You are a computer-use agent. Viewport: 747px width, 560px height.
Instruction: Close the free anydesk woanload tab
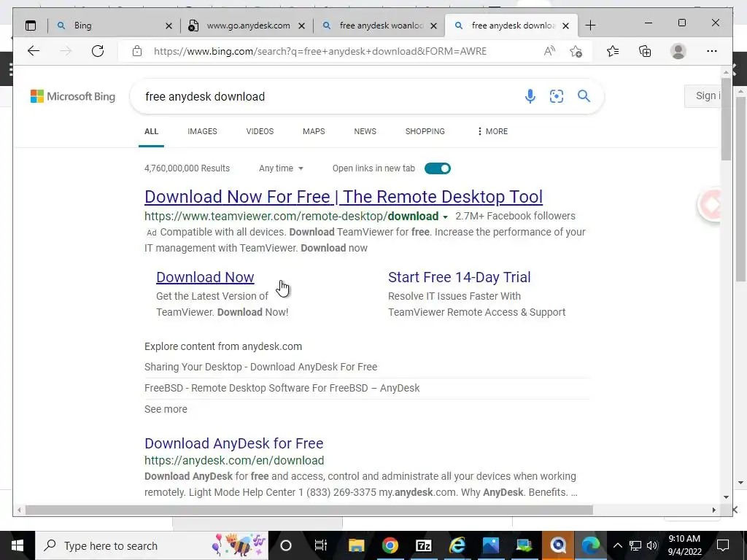pyautogui.click(x=433, y=26)
